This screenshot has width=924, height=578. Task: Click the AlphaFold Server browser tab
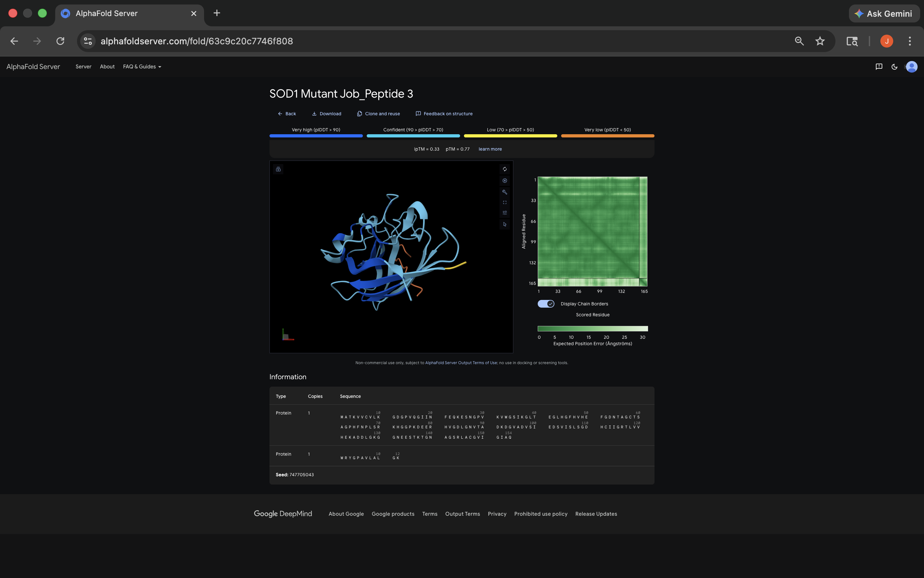tap(129, 13)
